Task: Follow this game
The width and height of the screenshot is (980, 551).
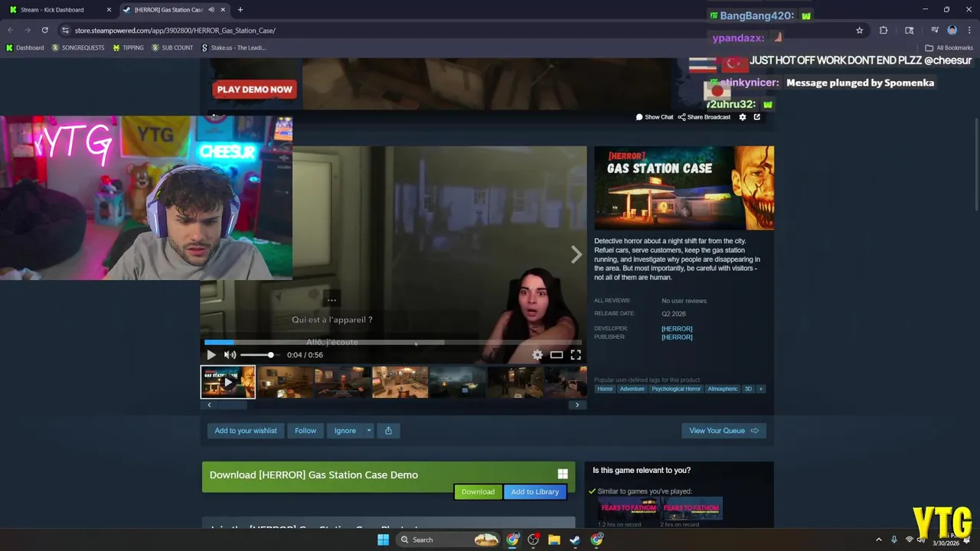Action: click(x=305, y=431)
